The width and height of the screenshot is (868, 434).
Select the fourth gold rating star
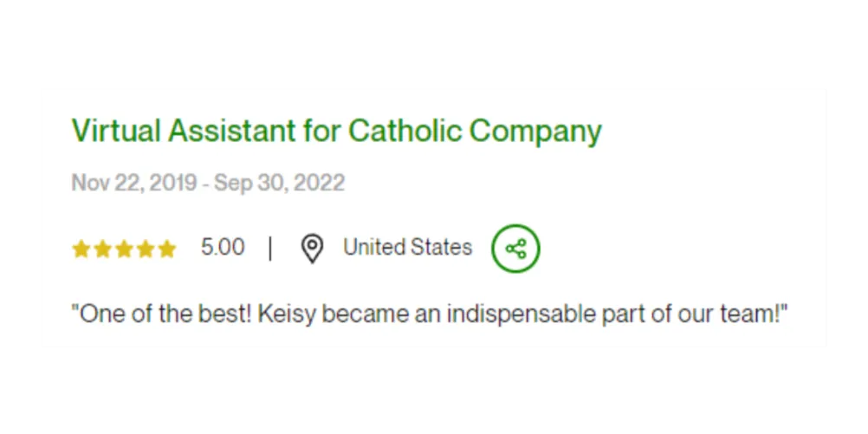pos(146,249)
